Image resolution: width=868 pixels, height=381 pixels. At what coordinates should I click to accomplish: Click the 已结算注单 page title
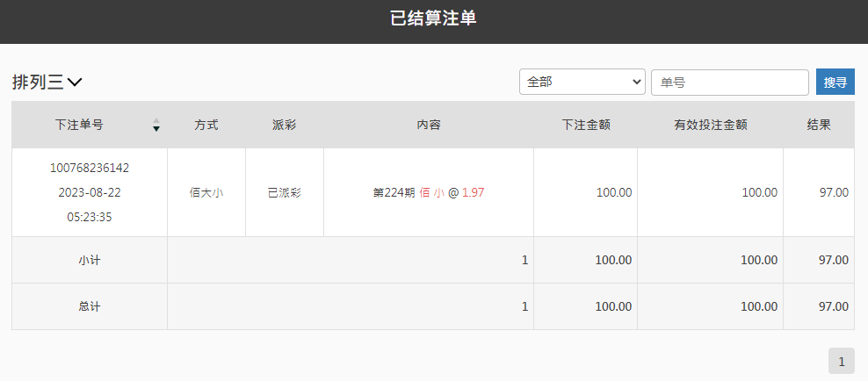[434, 18]
